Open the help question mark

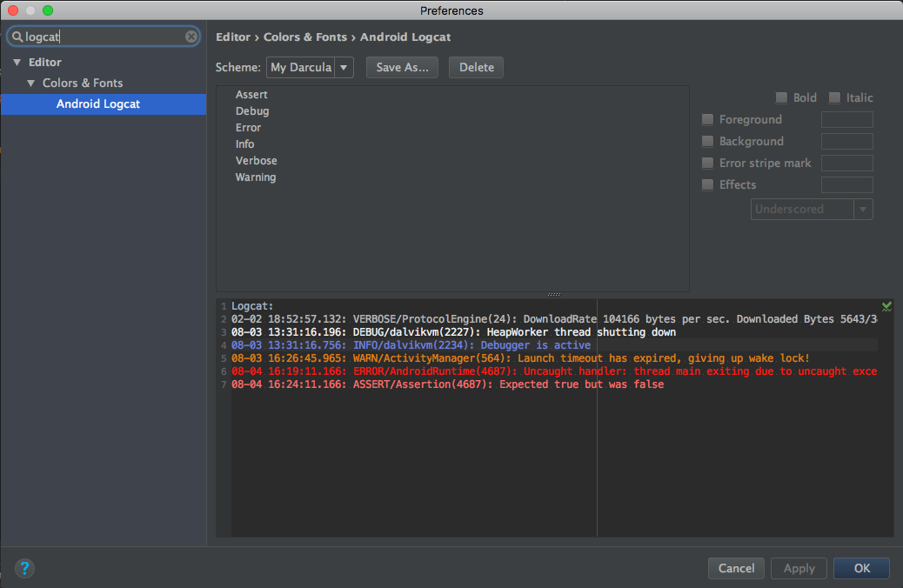(x=24, y=569)
